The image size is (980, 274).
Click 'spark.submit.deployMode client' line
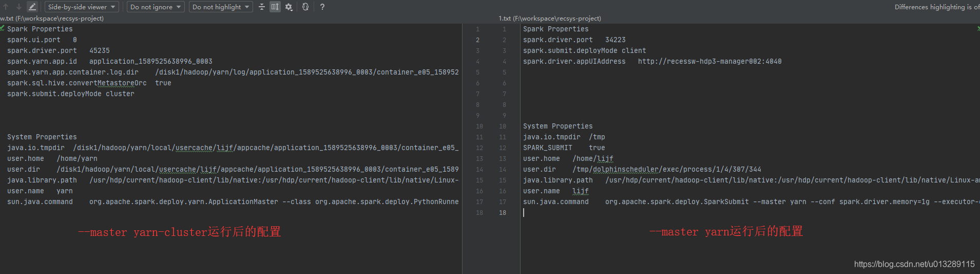pyautogui.click(x=585, y=50)
